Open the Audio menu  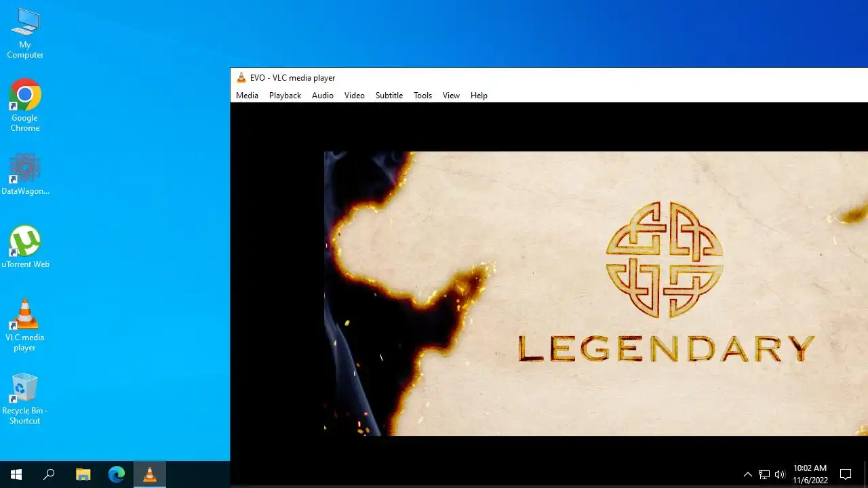point(323,96)
